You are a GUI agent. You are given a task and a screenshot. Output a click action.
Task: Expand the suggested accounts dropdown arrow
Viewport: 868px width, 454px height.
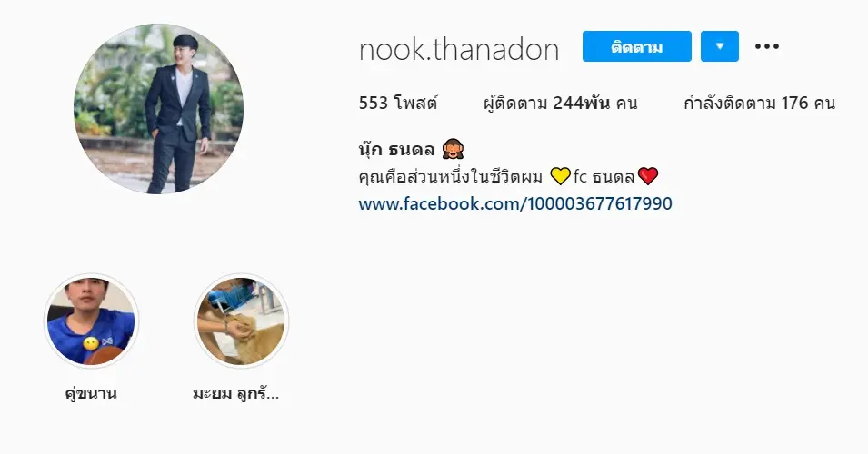pyautogui.click(x=720, y=46)
